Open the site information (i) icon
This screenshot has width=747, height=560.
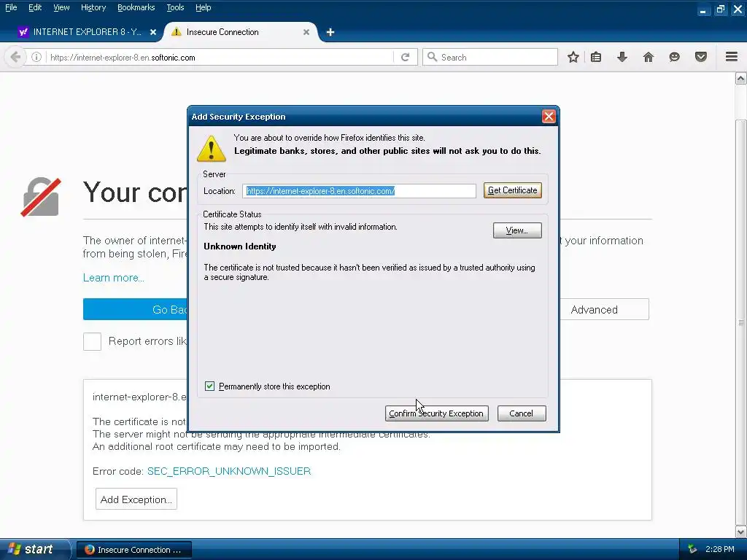36,57
